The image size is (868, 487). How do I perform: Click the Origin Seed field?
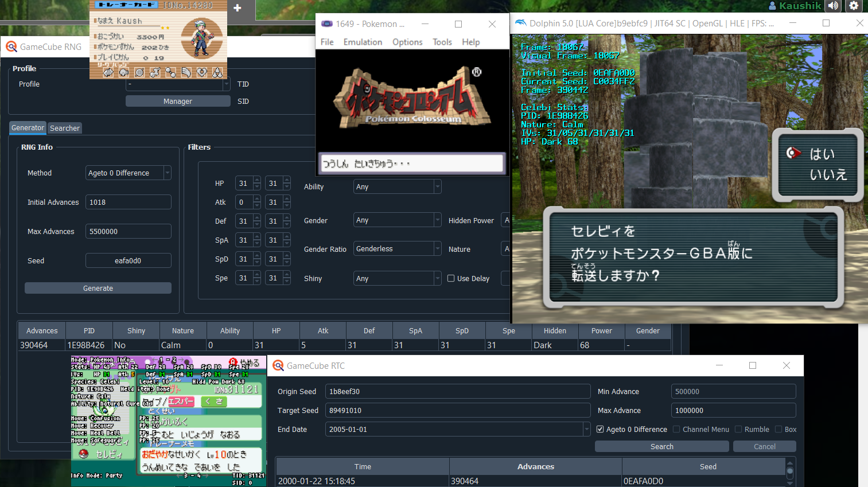458,391
